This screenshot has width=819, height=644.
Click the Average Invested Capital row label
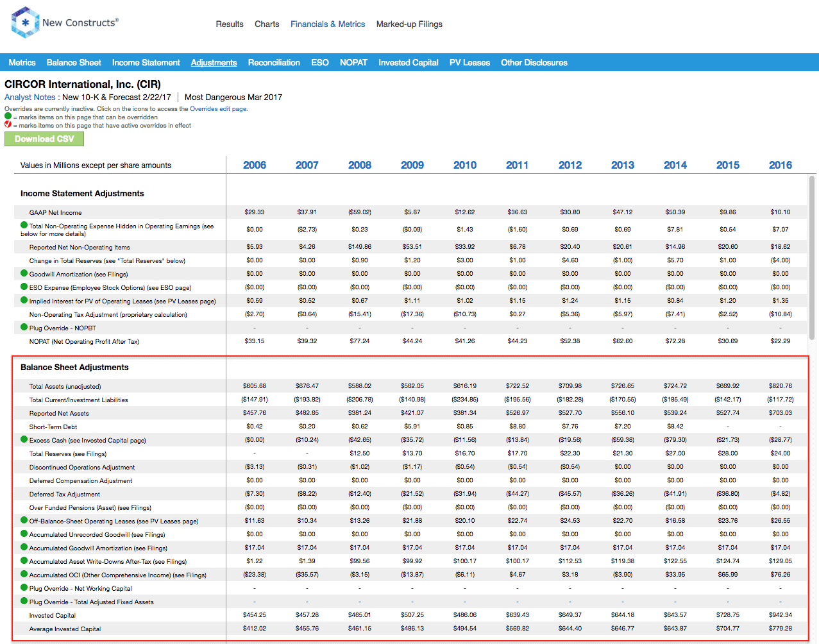65,629
